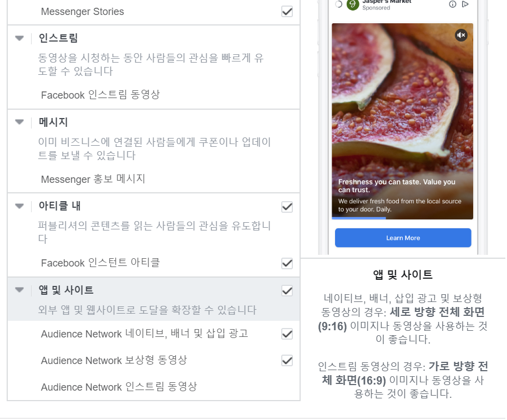Click the loading circle icon in preview
This screenshot has height=420, width=507.
(x=338, y=4)
